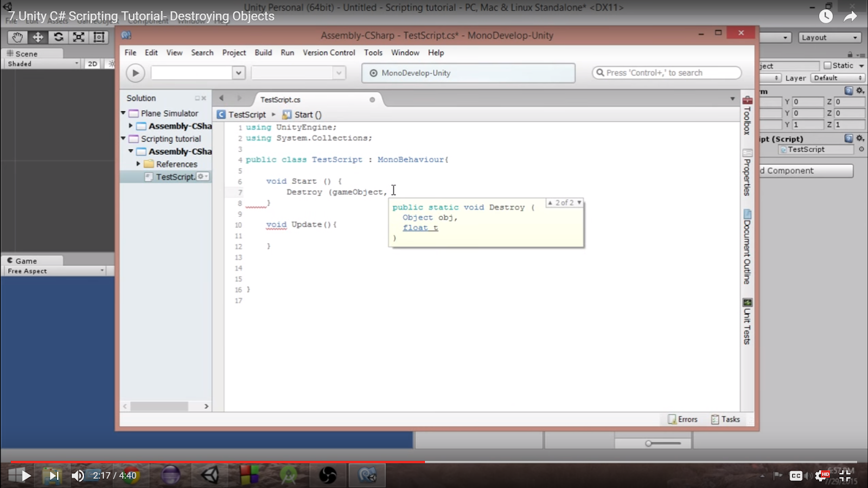Exit fullscreen using the collapse icon
This screenshot has width=868, height=488.
(x=845, y=476)
